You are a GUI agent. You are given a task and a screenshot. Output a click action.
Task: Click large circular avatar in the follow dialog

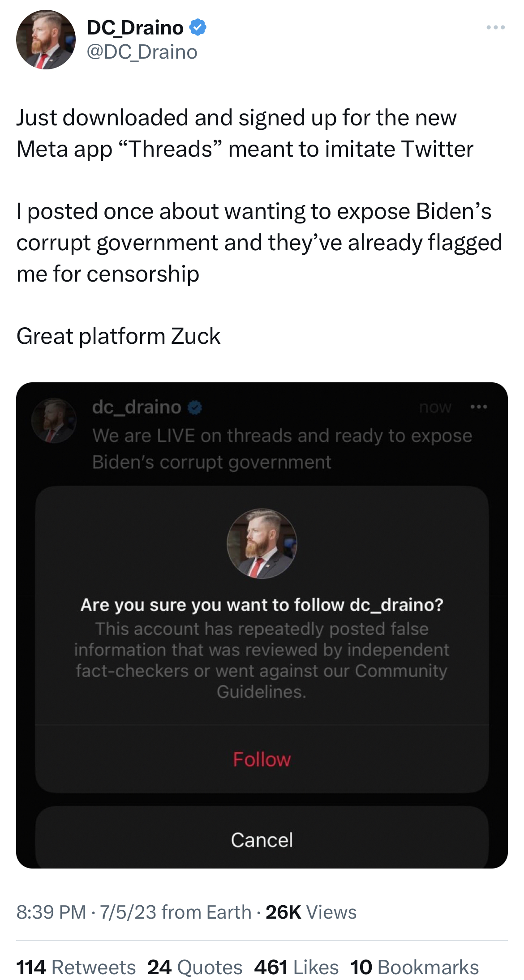(x=262, y=543)
